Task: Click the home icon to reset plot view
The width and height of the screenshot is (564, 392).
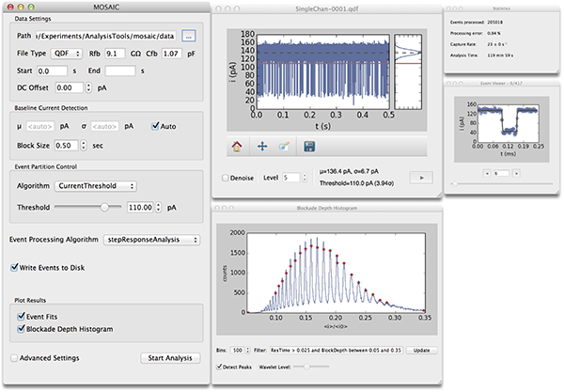Action: 235,146
